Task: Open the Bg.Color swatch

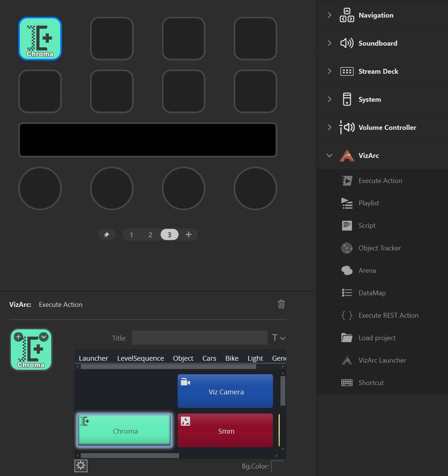Action: [277, 466]
